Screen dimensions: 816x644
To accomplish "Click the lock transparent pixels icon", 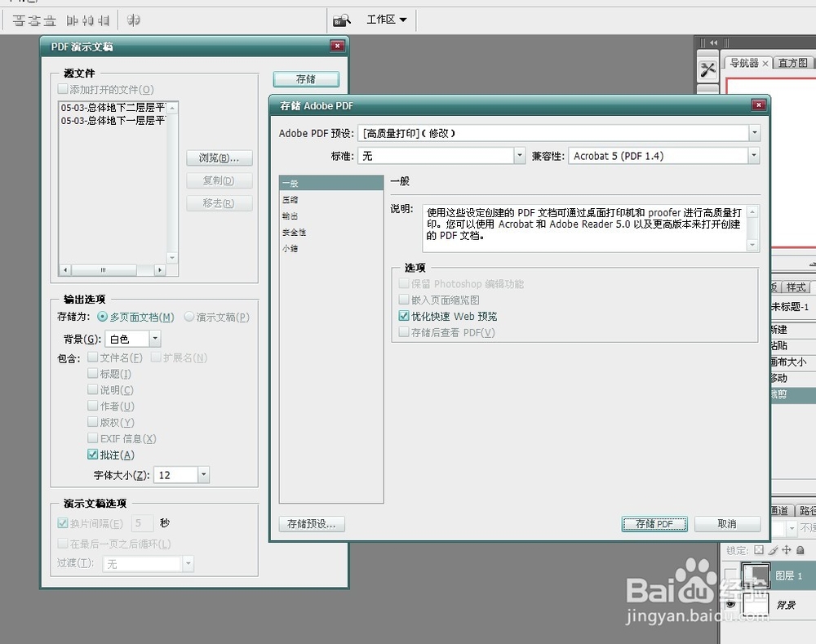I will pyautogui.click(x=759, y=550).
